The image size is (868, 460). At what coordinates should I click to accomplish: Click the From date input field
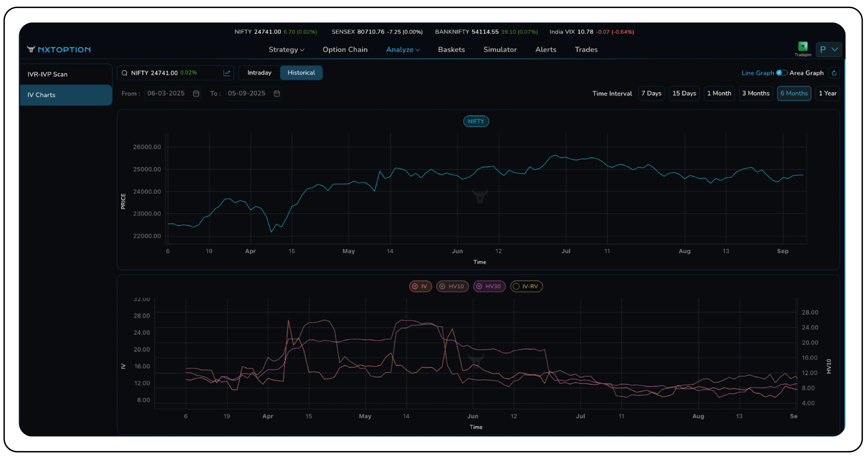point(166,94)
